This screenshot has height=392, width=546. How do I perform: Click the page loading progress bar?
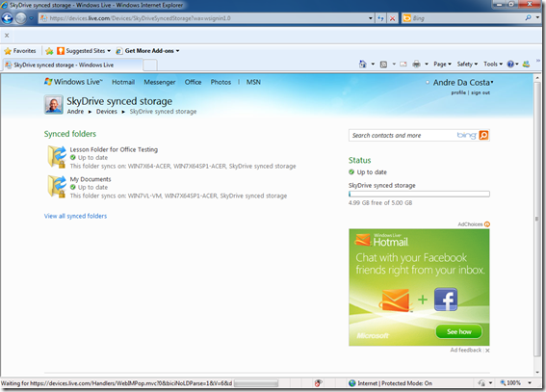point(256,383)
